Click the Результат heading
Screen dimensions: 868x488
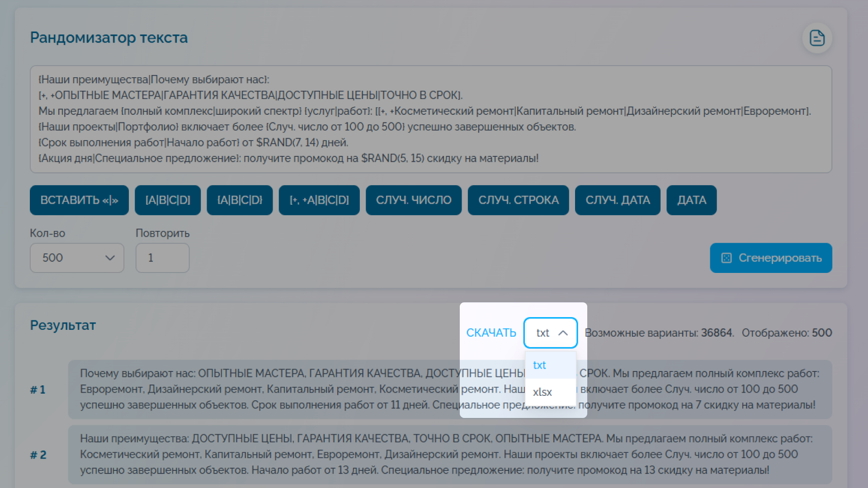click(63, 325)
